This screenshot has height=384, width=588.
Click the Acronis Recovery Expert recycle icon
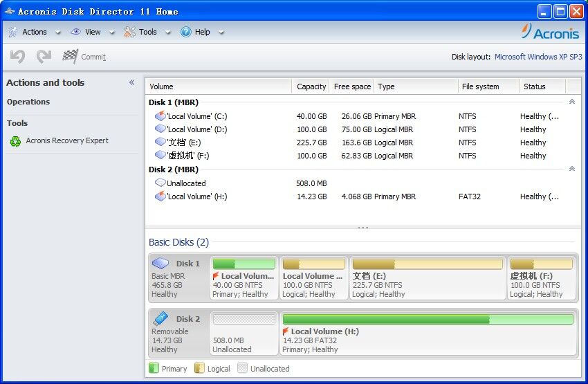(15, 141)
